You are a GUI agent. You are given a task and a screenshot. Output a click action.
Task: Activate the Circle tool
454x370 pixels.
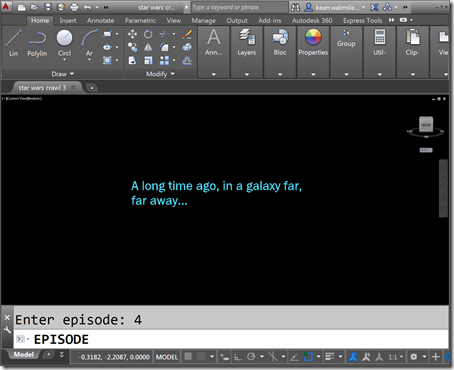[x=64, y=42]
